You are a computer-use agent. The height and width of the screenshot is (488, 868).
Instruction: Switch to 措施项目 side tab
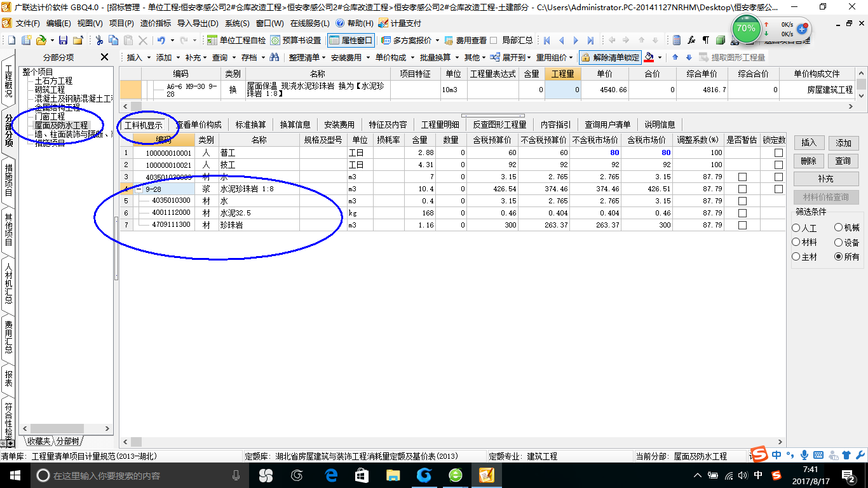(x=9, y=180)
